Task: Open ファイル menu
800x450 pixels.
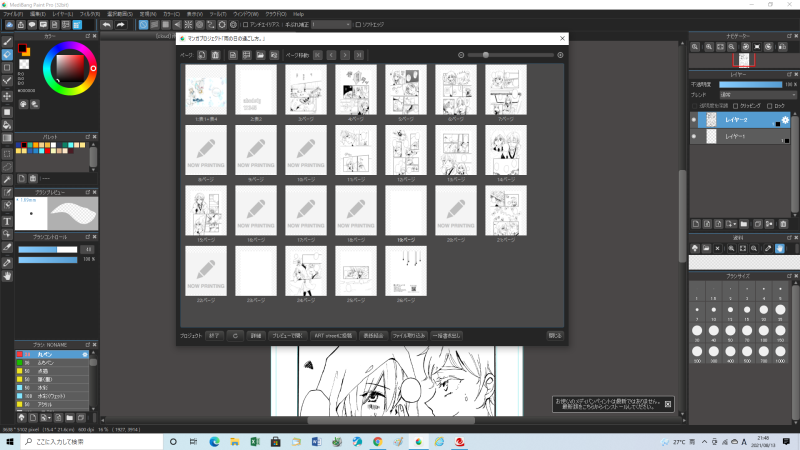Action: pyautogui.click(x=13, y=14)
